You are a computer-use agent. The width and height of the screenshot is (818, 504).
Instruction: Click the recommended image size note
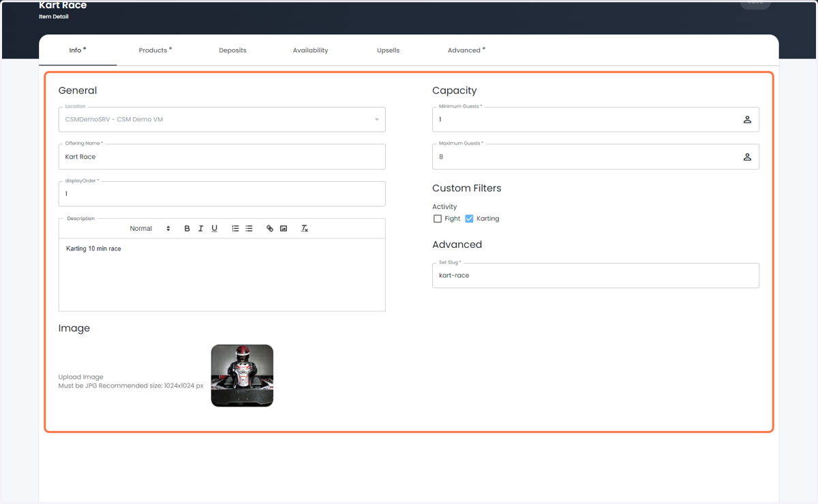pos(131,386)
